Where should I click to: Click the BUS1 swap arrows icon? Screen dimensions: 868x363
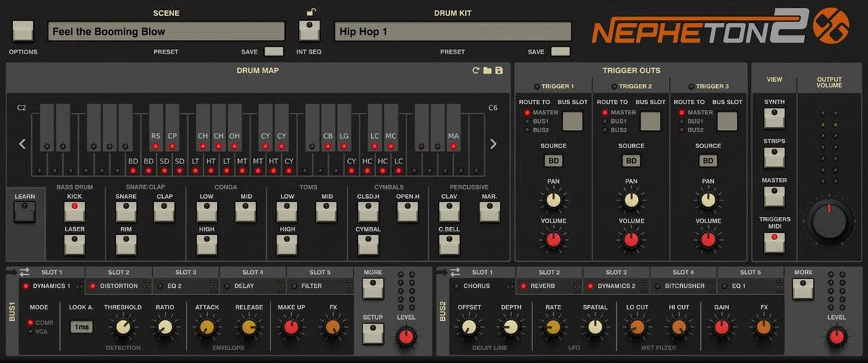pyautogui.click(x=25, y=272)
